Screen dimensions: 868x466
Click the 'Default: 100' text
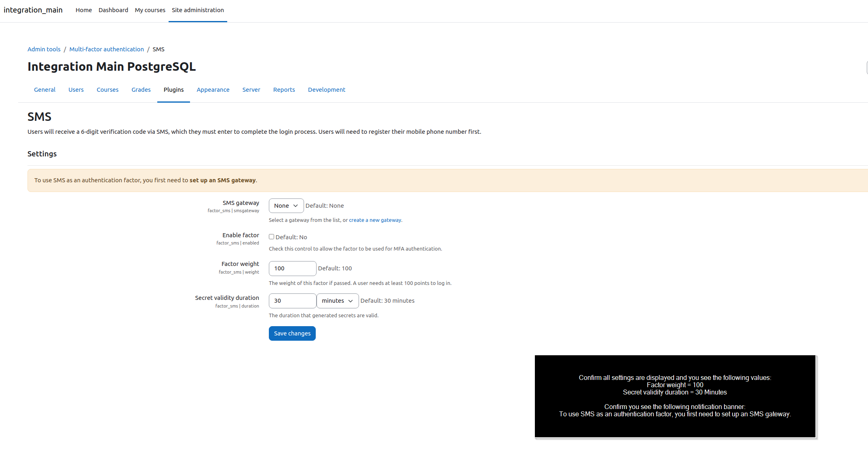point(335,268)
